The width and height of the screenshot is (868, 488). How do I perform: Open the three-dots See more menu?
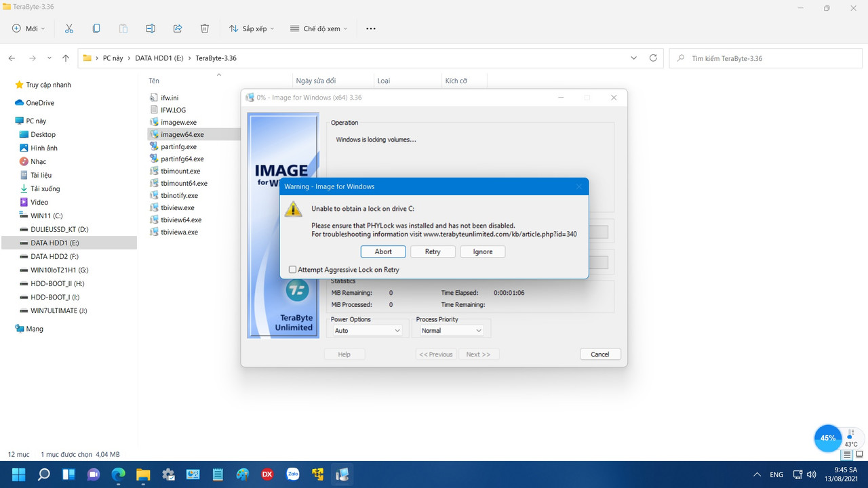coord(371,28)
